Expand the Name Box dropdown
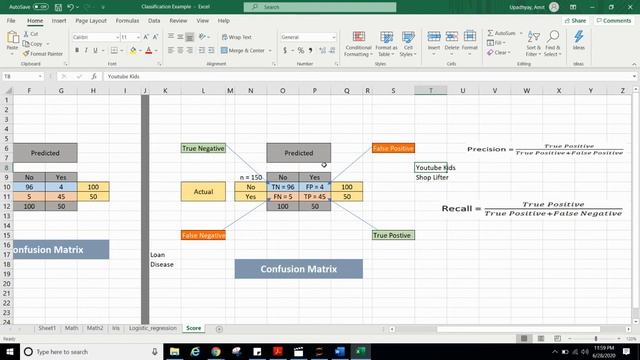640x360 pixels. click(40, 76)
